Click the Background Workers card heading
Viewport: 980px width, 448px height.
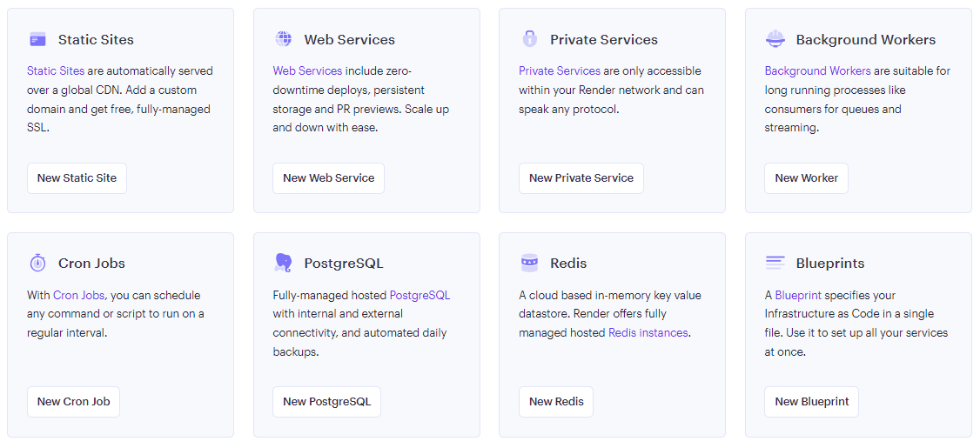pos(866,39)
